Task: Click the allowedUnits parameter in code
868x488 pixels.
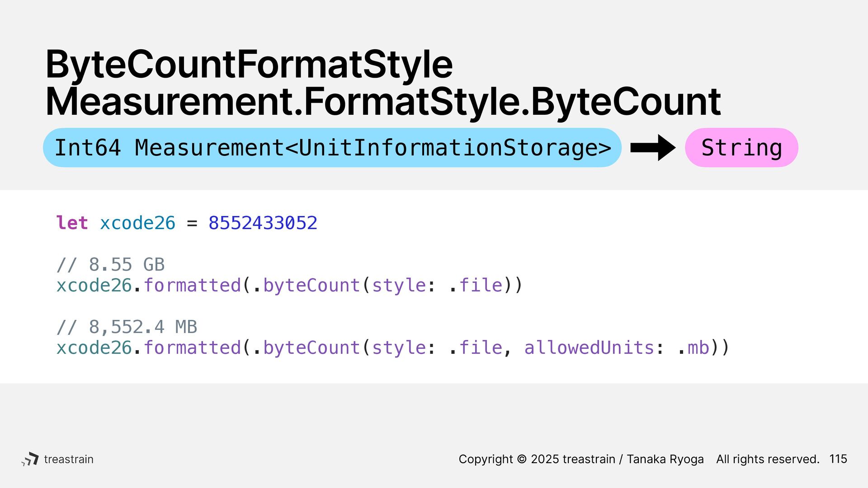Action: [x=589, y=347]
